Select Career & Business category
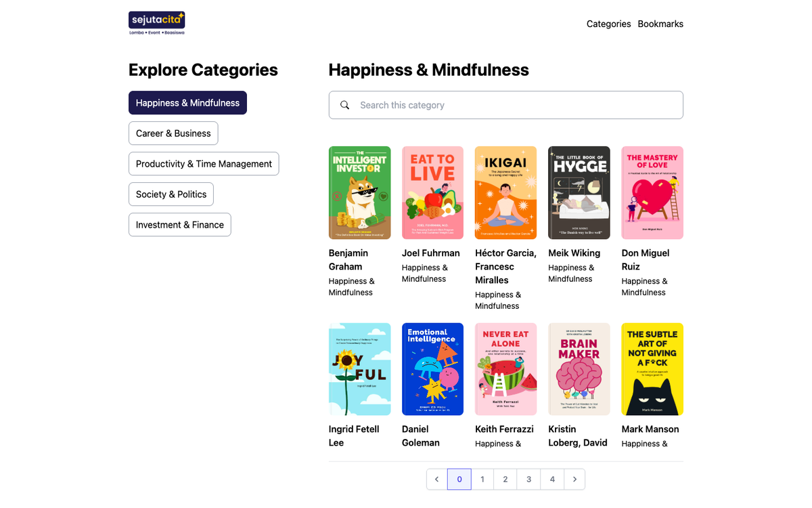Image resolution: width=812 pixels, height=508 pixels. (173, 133)
